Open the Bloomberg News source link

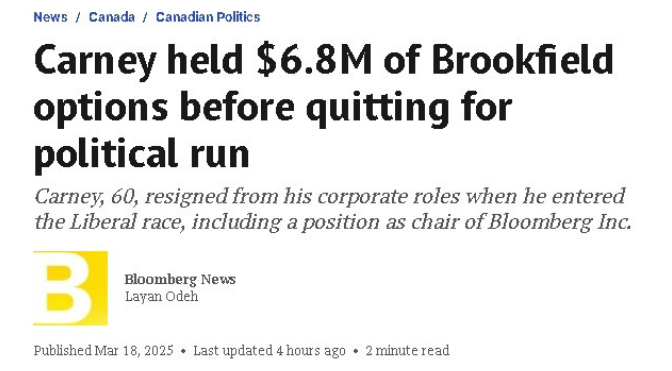(180, 279)
